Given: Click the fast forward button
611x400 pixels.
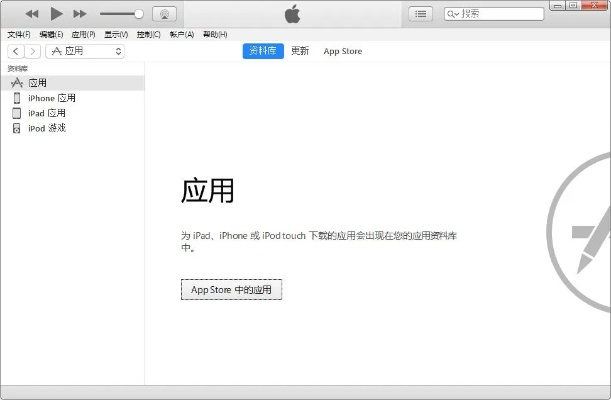Looking at the screenshot, I should [79, 14].
